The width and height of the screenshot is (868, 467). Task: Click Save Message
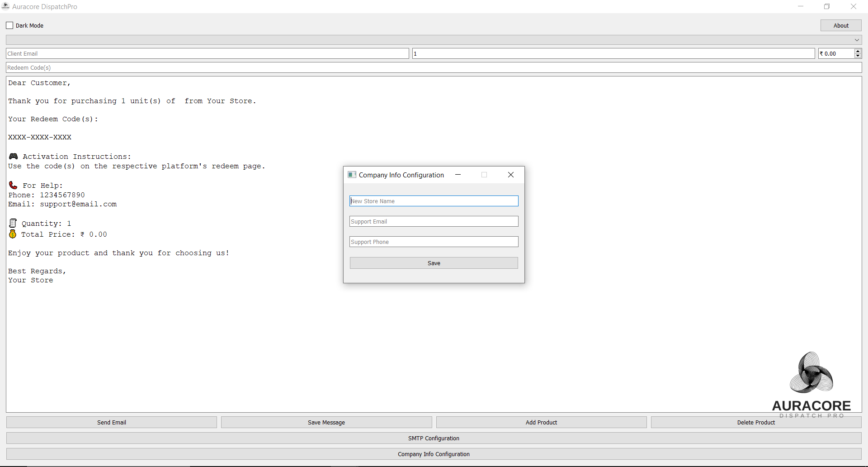[326, 422]
